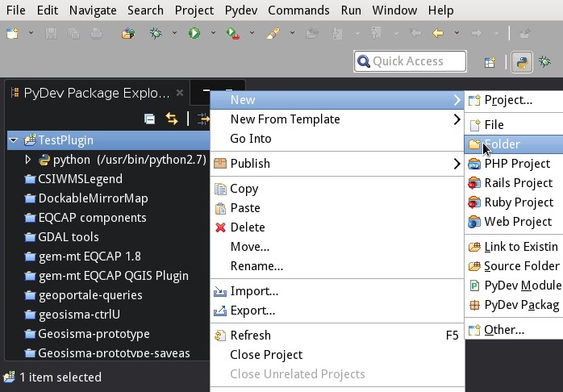Close the PyDev Package Explorer tab
Screen dimensions: 563x392
click(180, 93)
